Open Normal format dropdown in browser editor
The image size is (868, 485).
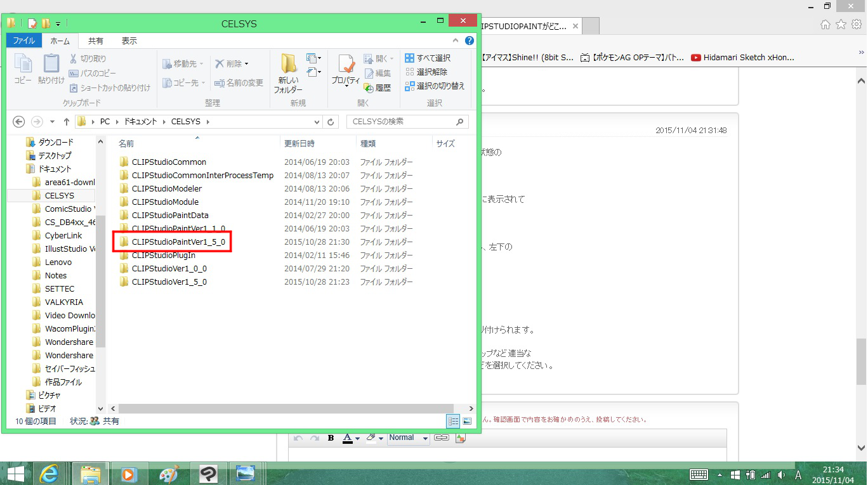(x=408, y=438)
